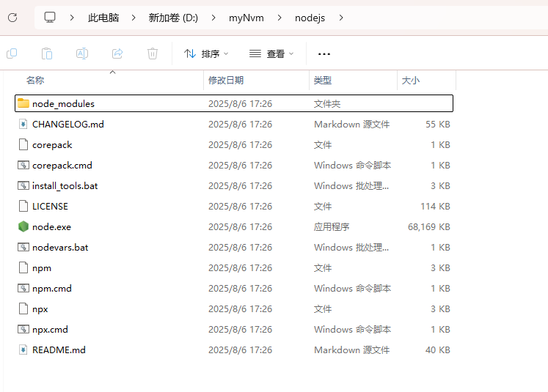Click the computer monitor icon in address bar
548x392 pixels.
50,17
